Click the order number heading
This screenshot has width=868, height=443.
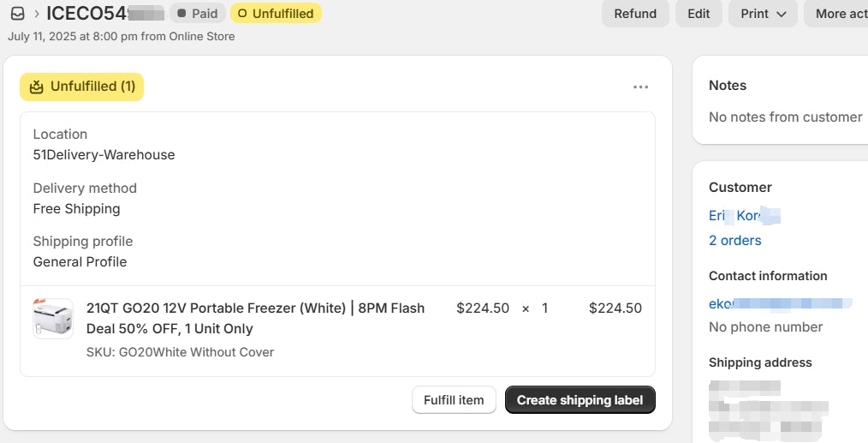click(x=103, y=14)
